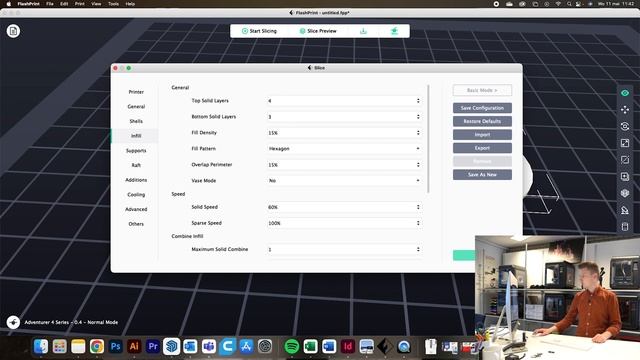Click the Solid Speed stepper arrows
The height and width of the screenshot is (360, 640).
point(418,207)
